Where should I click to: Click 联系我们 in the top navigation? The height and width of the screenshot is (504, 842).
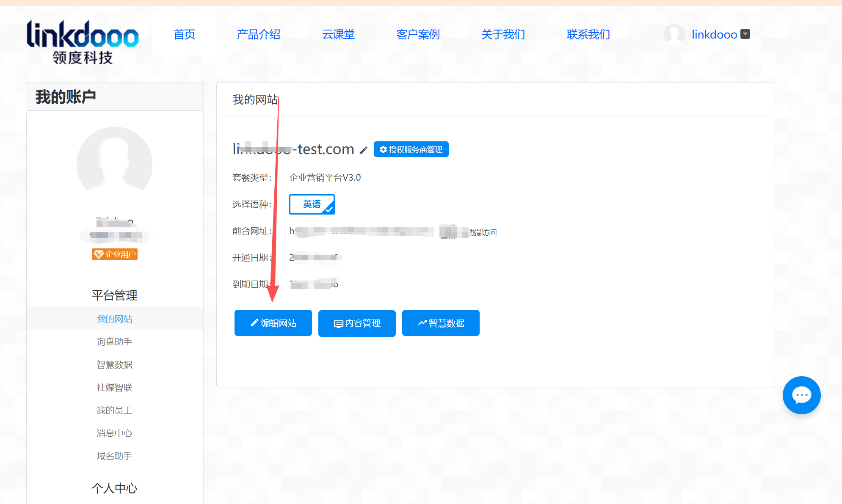click(x=588, y=34)
